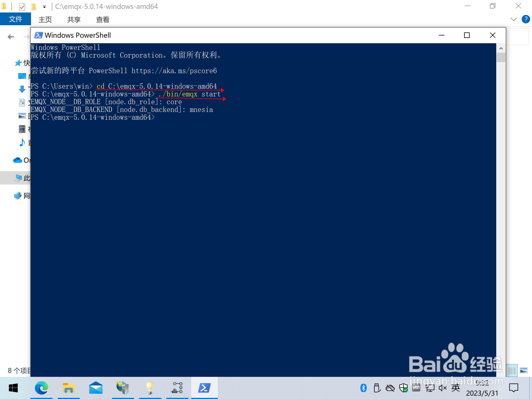The height and width of the screenshot is (399, 532).
Task: Launch Microsoft Edge from taskbar
Action: 41,388
